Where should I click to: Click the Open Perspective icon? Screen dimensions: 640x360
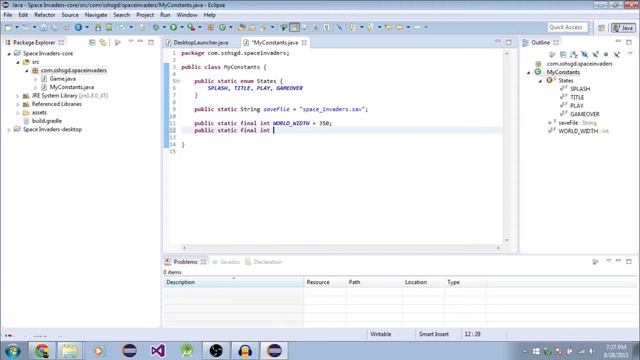coord(601,28)
